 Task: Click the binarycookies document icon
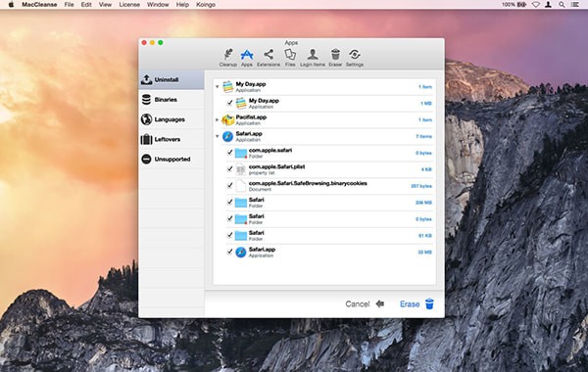241,186
